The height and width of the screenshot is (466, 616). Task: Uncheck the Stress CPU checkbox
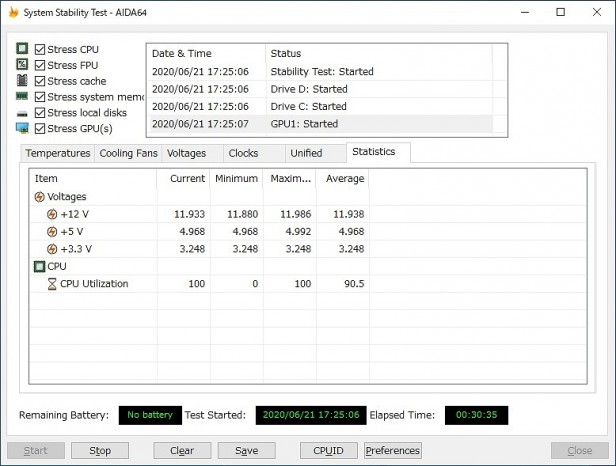pos(40,49)
